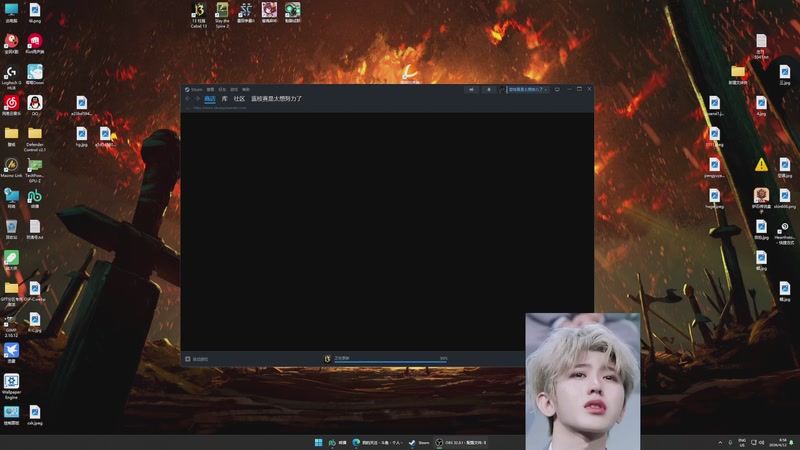Click ENG language indicator in tray
The height and width of the screenshot is (450, 800).
tap(742, 442)
